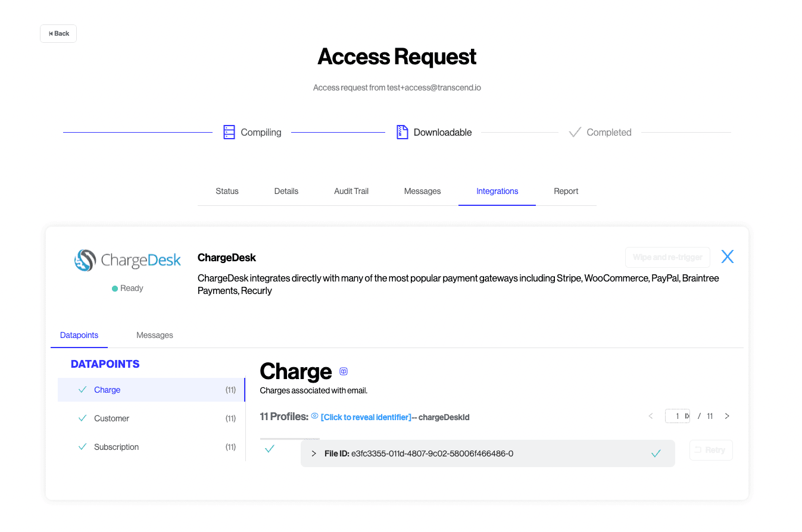Screen dimensions: 802x532
Task: Click the ChargeDesk logo
Action: (x=127, y=260)
